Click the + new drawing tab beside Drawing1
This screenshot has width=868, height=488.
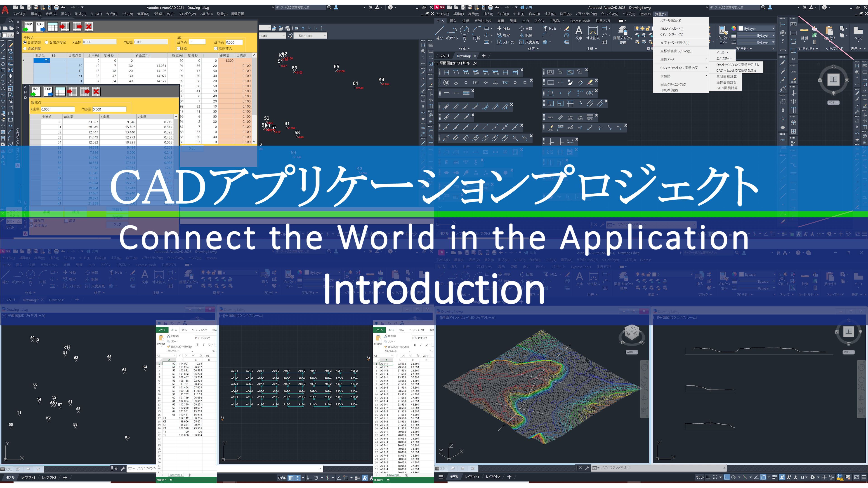(484, 56)
